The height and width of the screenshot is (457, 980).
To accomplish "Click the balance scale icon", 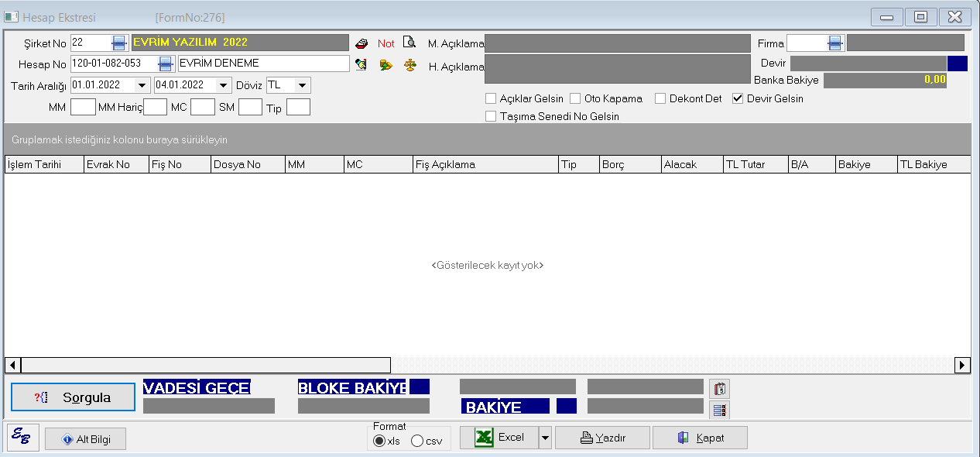I will click(x=410, y=65).
